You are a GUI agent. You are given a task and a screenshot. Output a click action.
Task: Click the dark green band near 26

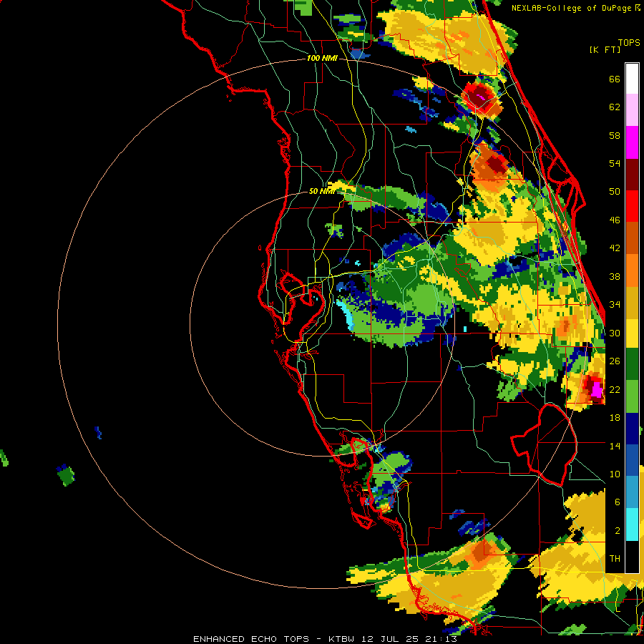click(x=632, y=364)
